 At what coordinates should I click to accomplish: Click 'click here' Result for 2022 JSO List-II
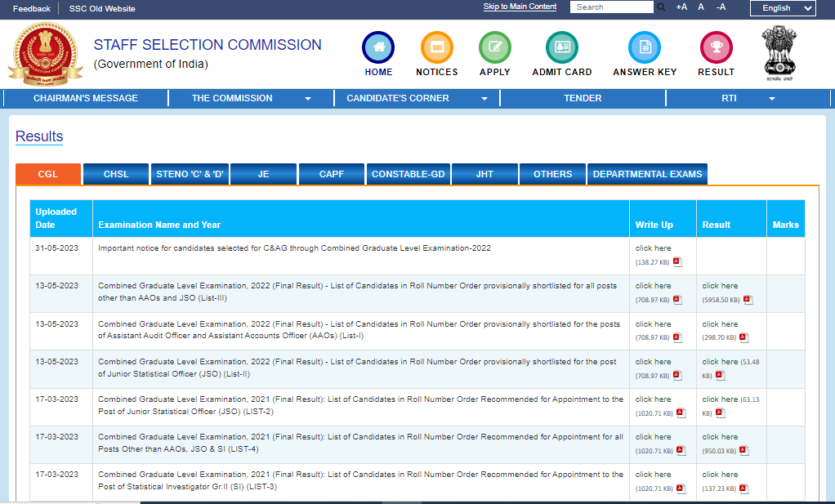(720, 362)
